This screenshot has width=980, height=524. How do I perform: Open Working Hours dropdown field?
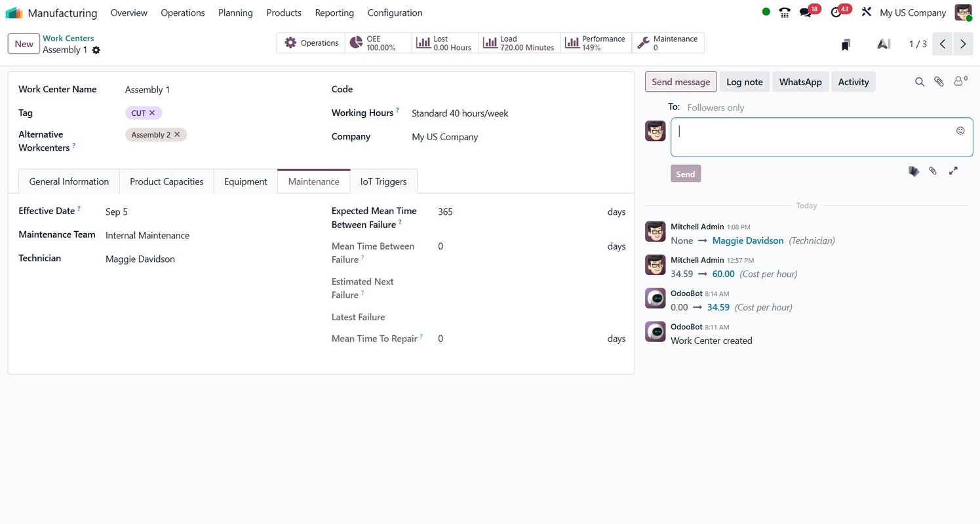pyautogui.click(x=517, y=113)
